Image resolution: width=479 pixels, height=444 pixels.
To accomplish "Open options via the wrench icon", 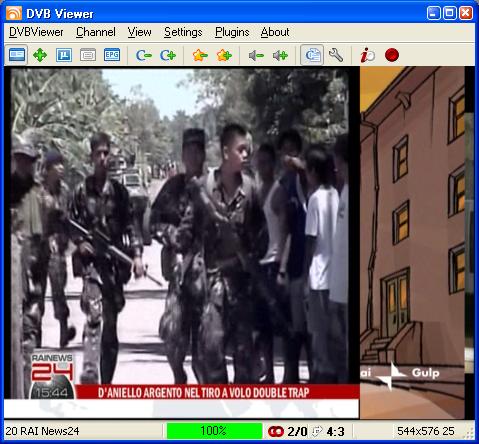I will point(336,55).
